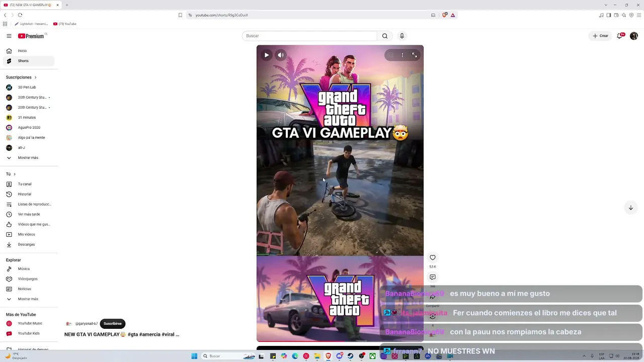Open the Windows Start menu
The height and width of the screenshot is (362, 644).
pyautogui.click(x=194, y=356)
